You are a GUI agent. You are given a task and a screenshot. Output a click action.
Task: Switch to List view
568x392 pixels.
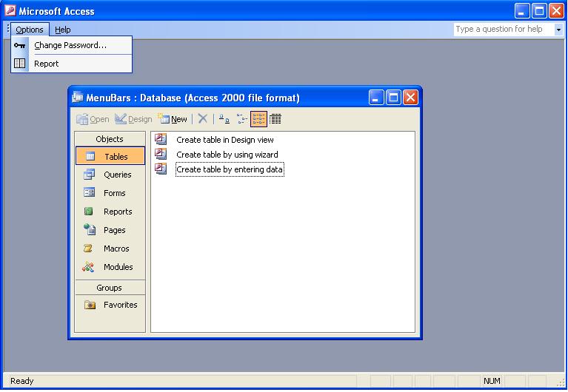pos(258,119)
